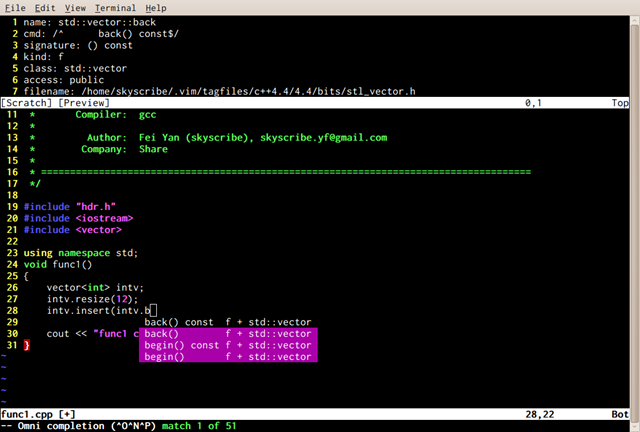Select 'begin() const' completion entry
640x432 pixels.
pos(228,345)
